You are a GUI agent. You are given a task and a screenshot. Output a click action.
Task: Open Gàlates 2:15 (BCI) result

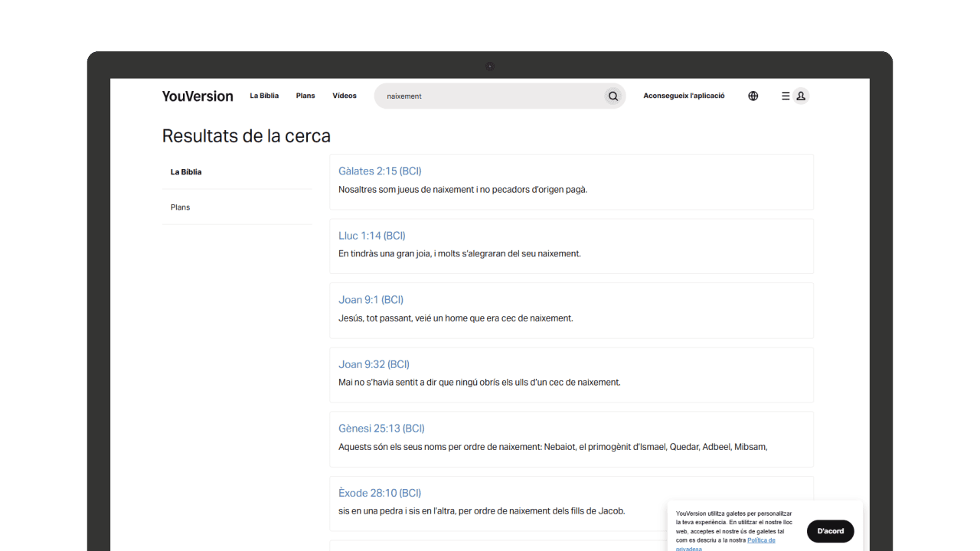(x=380, y=171)
